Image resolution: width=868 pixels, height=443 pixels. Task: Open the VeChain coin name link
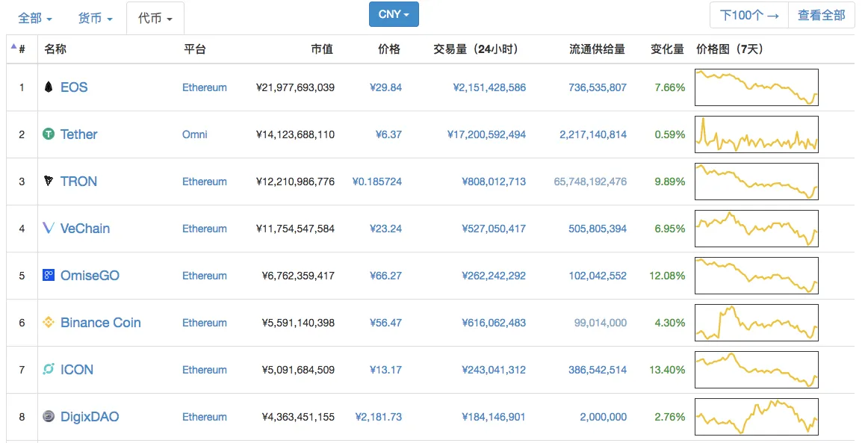(85, 228)
